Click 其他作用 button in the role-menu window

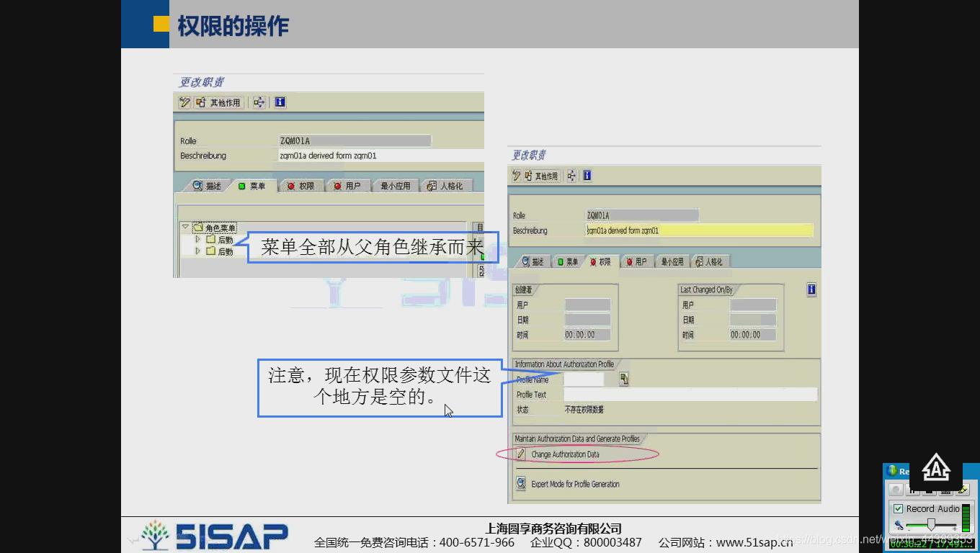[218, 102]
